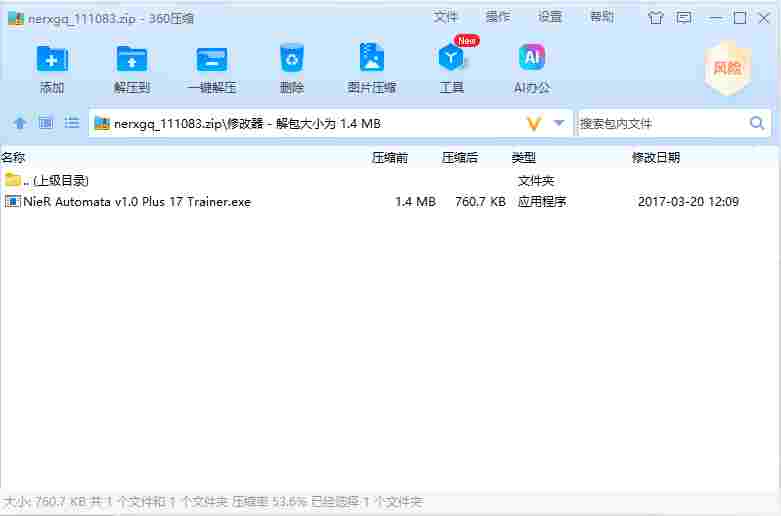Open the 帮助 menu
The height and width of the screenshot is (516, 781).
pos(602,17)
